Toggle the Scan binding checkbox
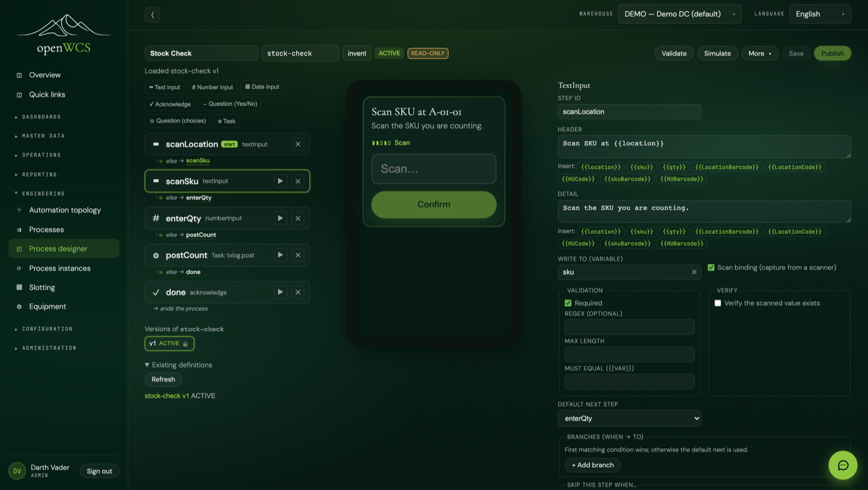Screen dimensions: 868x490 tap(711, 267)
